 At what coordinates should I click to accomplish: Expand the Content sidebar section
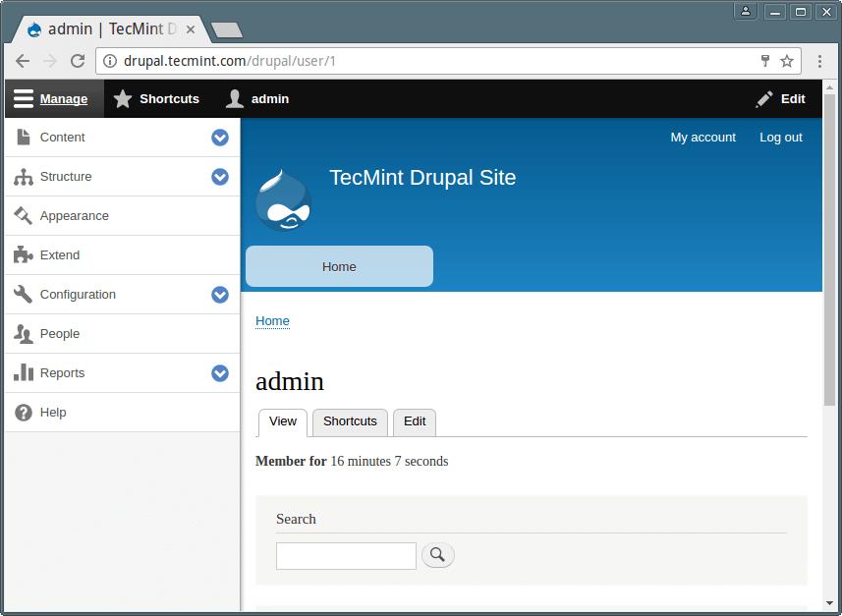[x=220, y=138]
